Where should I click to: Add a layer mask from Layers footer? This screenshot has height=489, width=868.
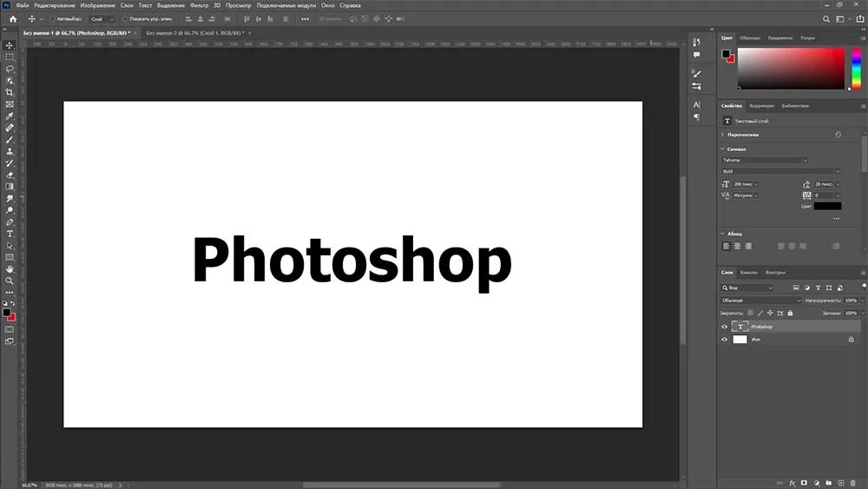pos(805,483)
